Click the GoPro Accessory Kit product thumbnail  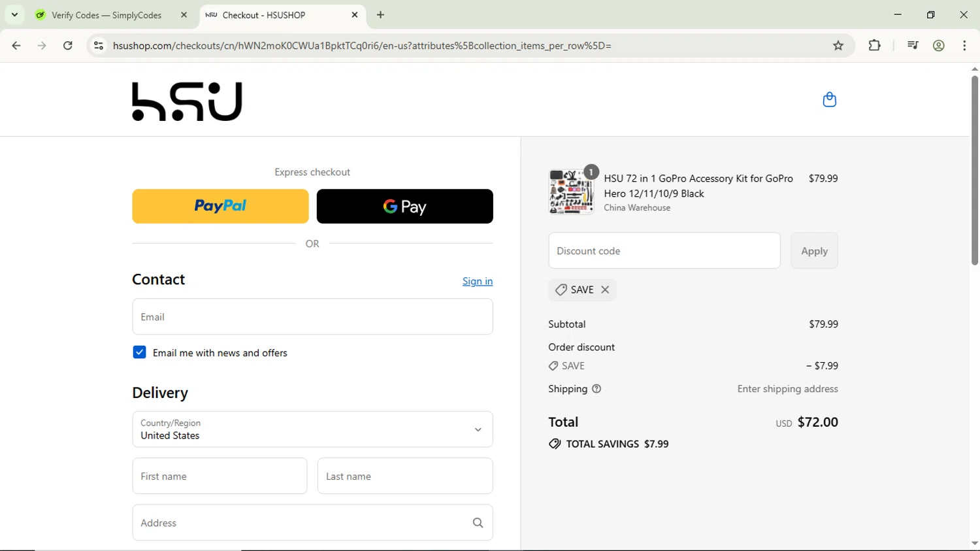(x=571, y=192)
